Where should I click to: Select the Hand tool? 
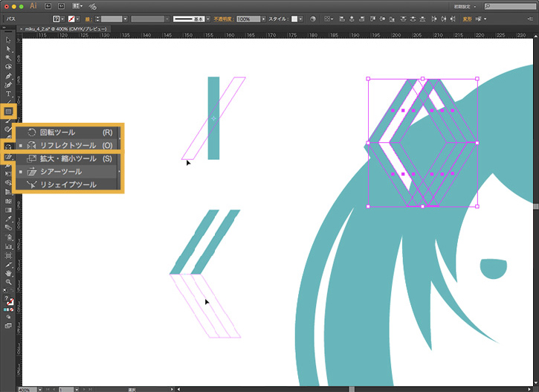(8, 274)
